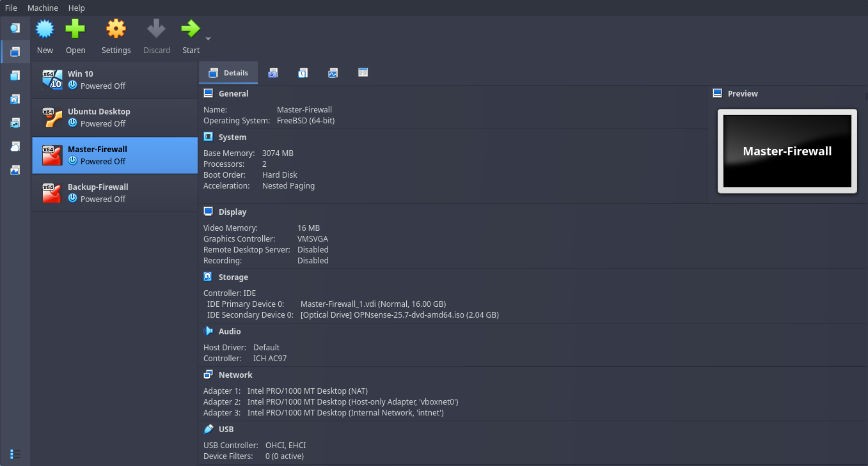Viewport: 868px width, 466px height.
Task: Open the Machine menu
Action: [43, 8]
